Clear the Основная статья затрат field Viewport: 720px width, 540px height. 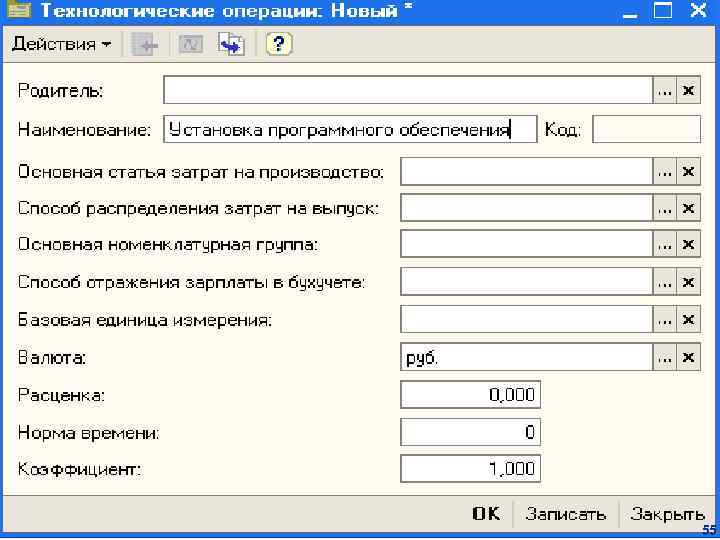coord(688,172)
